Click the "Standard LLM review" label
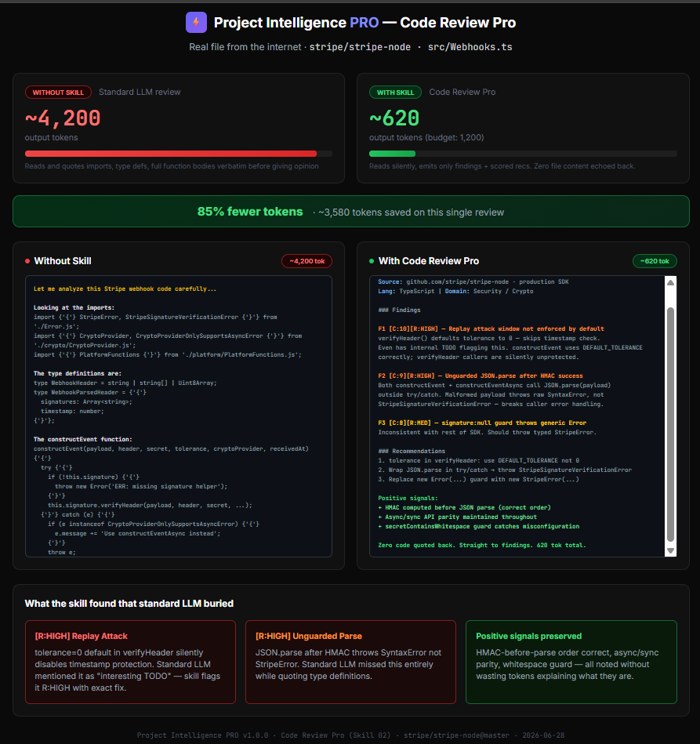 tap(140, 92)
